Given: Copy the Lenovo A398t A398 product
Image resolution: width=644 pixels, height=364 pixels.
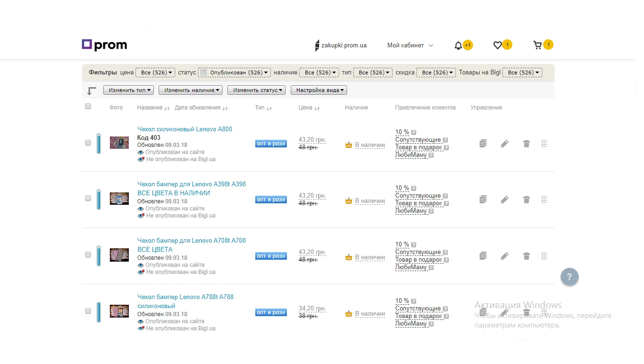Looking at the screenshot, I should (483, 200).
